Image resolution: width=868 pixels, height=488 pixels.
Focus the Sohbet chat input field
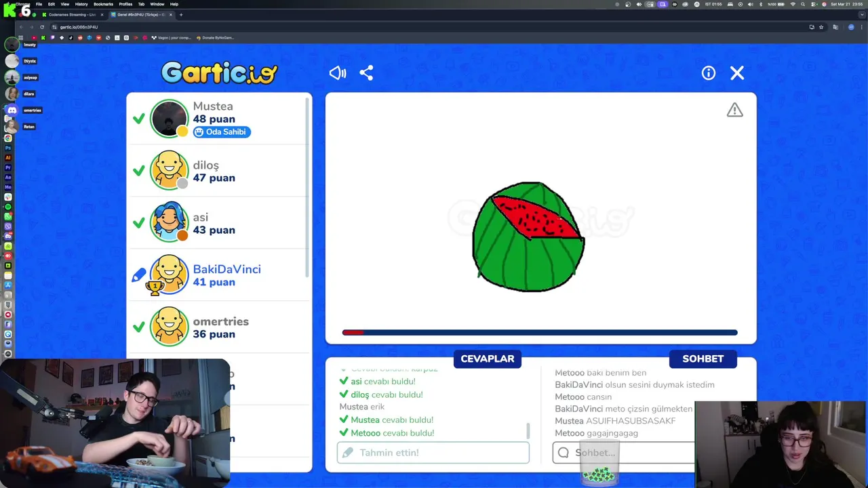(624, 452)
